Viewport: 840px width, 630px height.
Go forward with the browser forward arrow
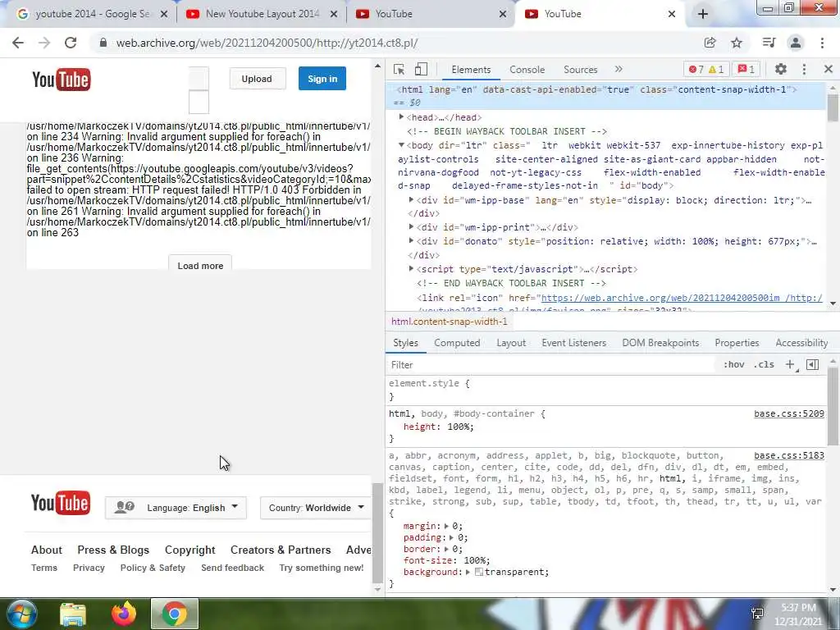44,43
